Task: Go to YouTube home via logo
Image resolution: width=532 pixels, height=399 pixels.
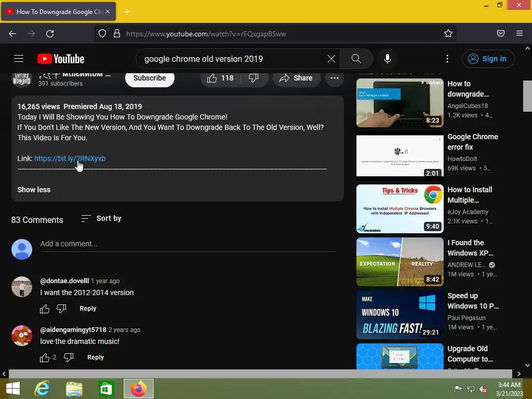Action: (61, 59)
